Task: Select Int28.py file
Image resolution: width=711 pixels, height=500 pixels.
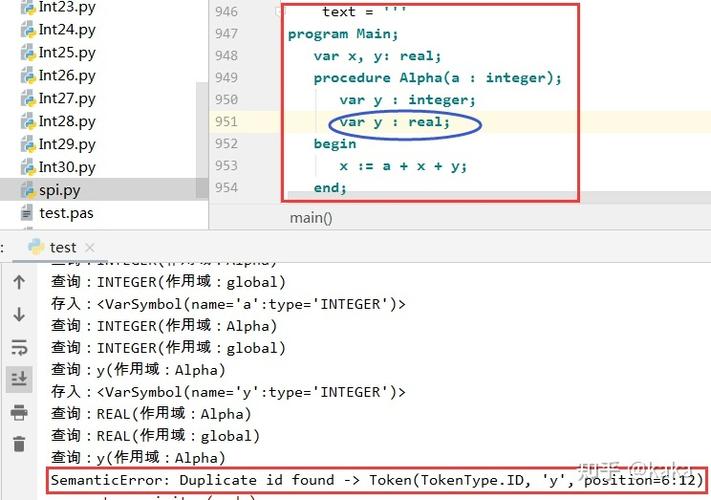Action: (67, 121)
